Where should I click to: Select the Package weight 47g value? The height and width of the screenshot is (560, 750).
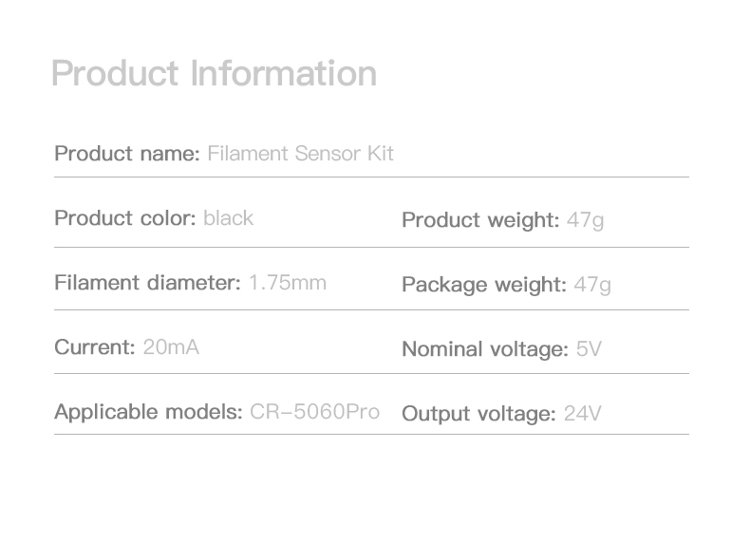592,285
